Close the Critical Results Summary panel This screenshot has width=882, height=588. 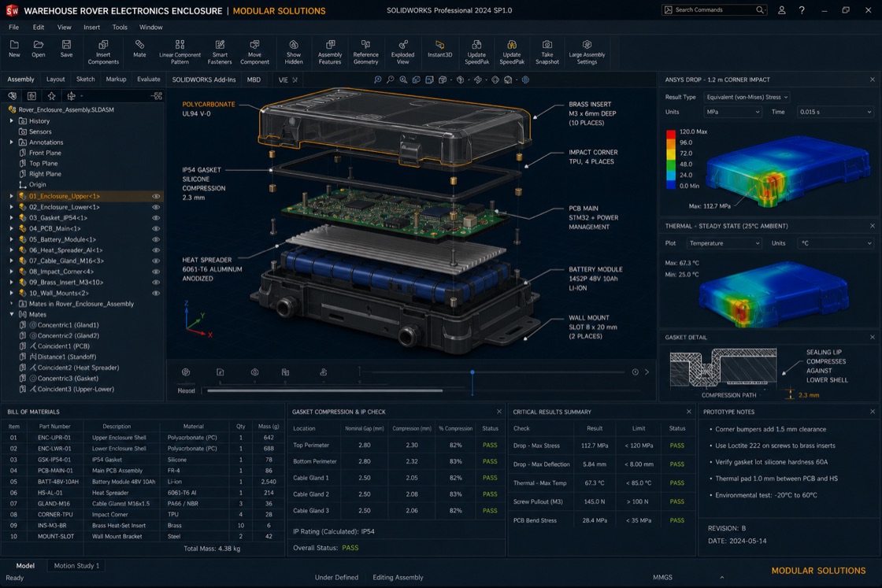pyautogui.click(x=688, y=412)
